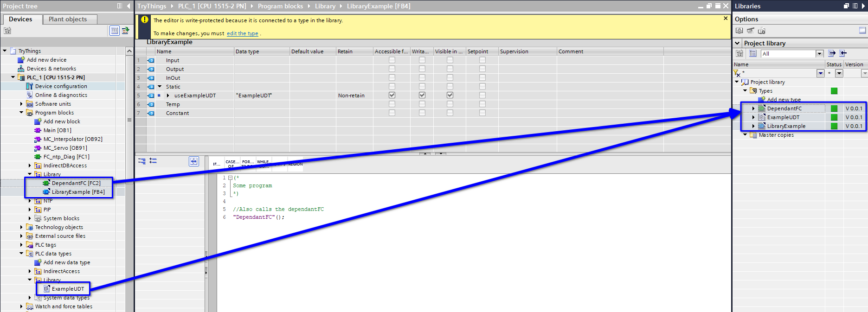Click the Add new type item in library

tap(784, 100)
